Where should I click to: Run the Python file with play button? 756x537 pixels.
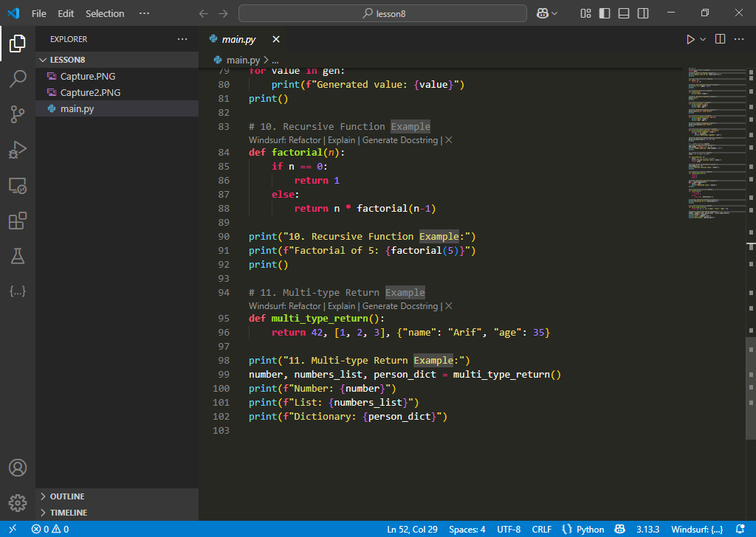pos(690,40)
